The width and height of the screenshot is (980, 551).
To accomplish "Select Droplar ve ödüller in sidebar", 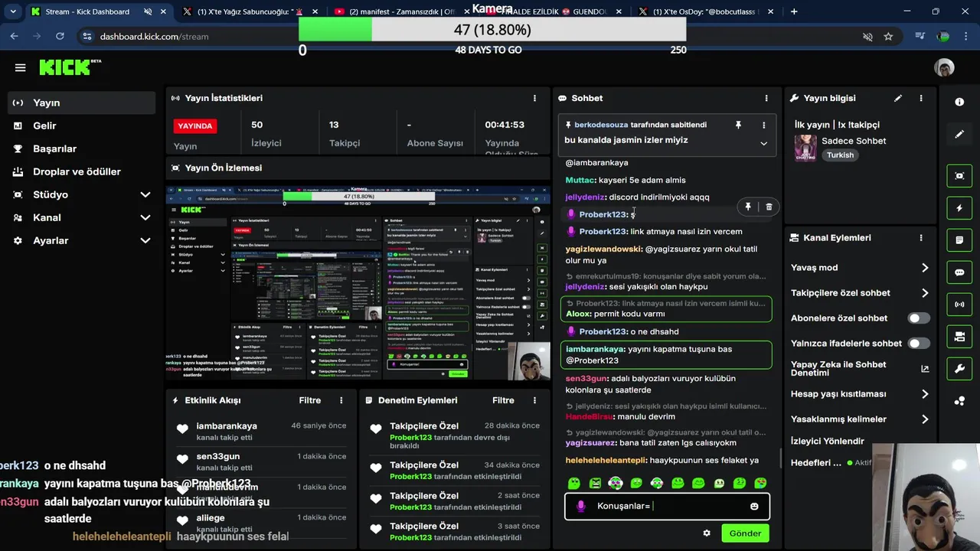I will click(x=81, y=171).
